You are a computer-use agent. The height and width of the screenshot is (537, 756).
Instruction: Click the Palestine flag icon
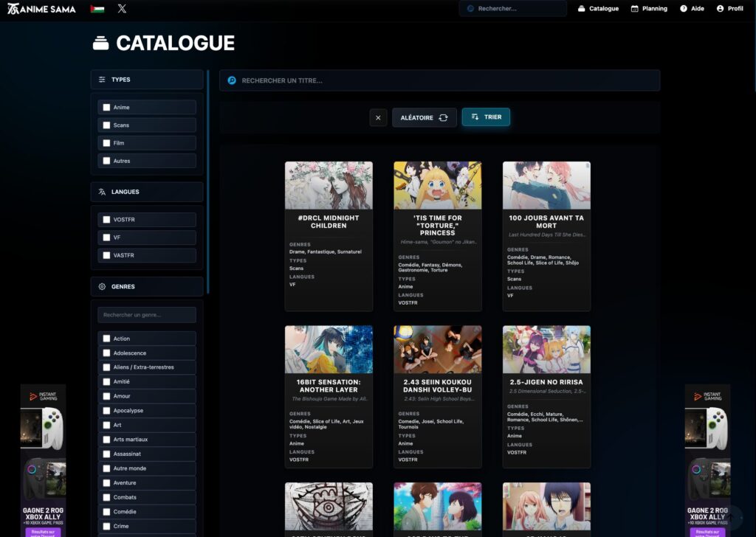(97, 9)
